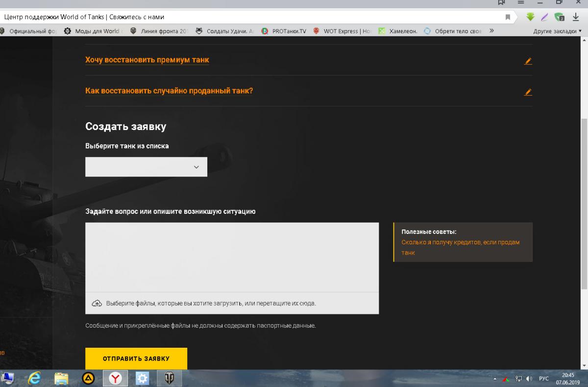This screenshot has width=588, height=387.
Task: Open Internet Explorer from the taskbar
Action: pyautogui.click(x=34, y=378)
